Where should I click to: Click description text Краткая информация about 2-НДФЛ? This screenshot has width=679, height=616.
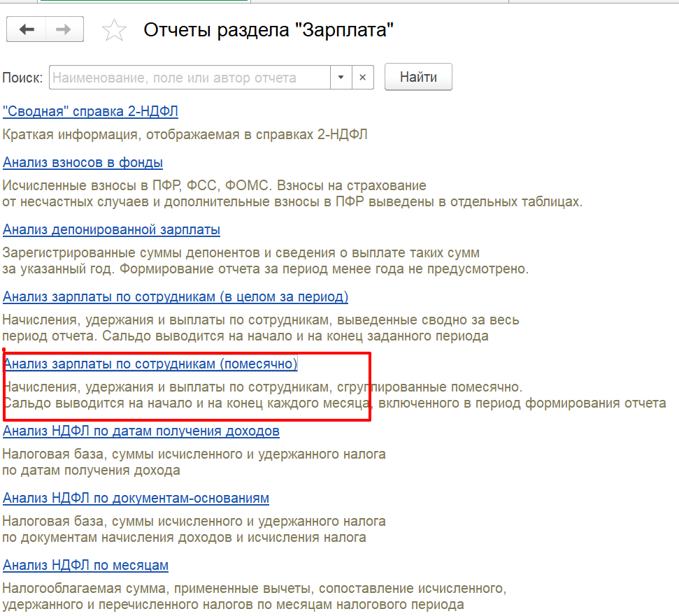coord(185,135)
